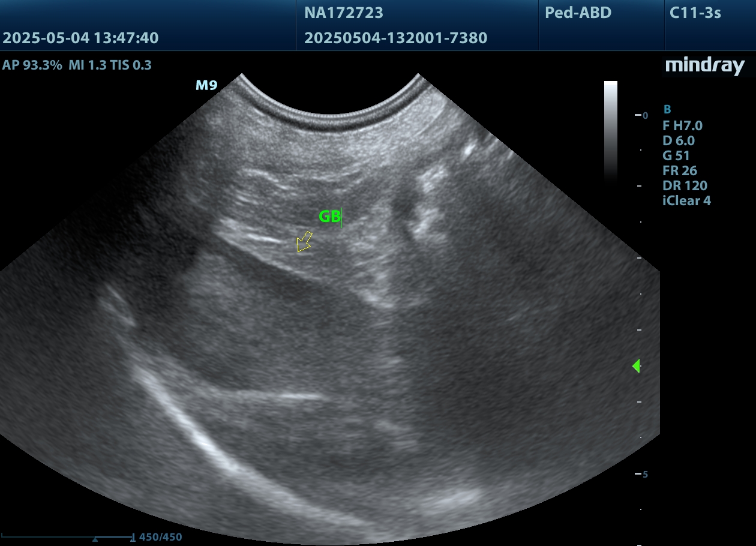Click the dynamic range DR 120 value
This screenshot has width=756, height=546.
(x=685, y=185)
